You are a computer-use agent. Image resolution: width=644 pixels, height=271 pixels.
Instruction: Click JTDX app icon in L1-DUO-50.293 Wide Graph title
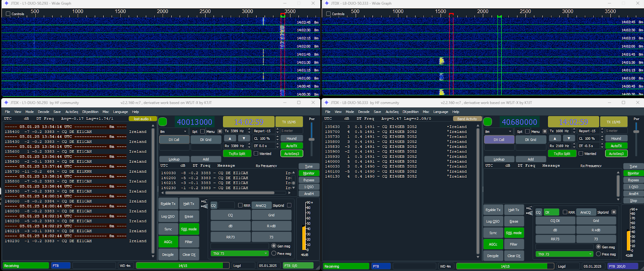pyautogui.click(x=6, y=3)
